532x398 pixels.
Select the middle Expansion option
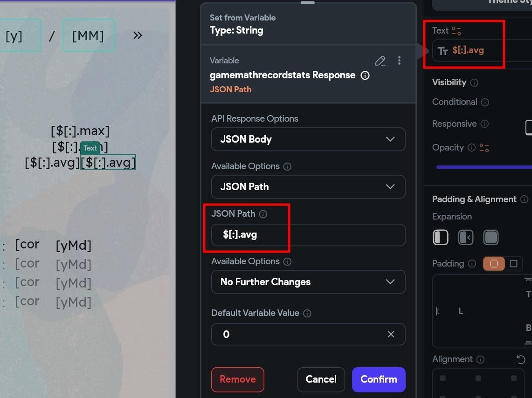pos(466,237)
